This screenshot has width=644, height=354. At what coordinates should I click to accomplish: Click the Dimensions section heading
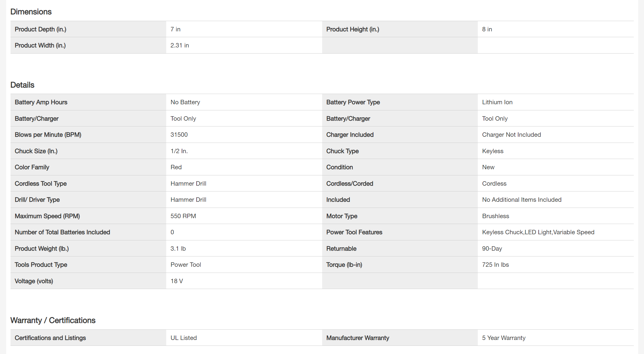[x=31, y=12]
